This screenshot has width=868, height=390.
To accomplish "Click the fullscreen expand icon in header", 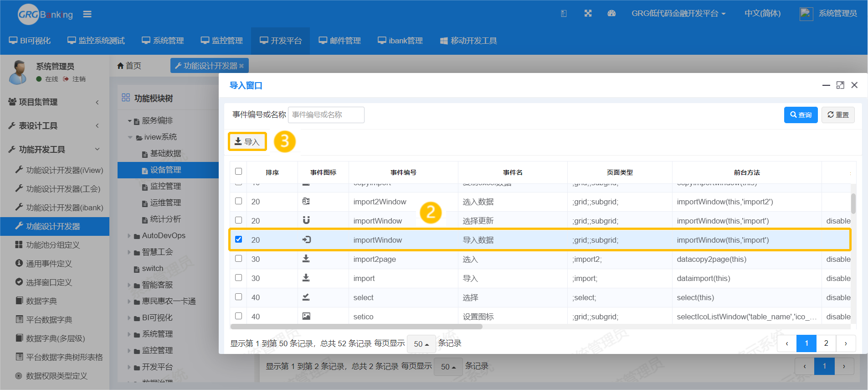I will click(588, 14).
